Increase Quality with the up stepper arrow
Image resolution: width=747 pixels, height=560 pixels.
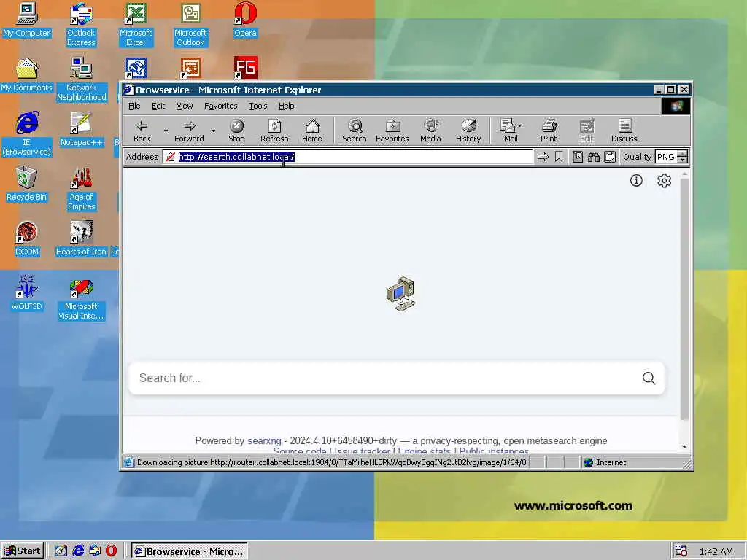pyautogui.click(x=683, y=153)
